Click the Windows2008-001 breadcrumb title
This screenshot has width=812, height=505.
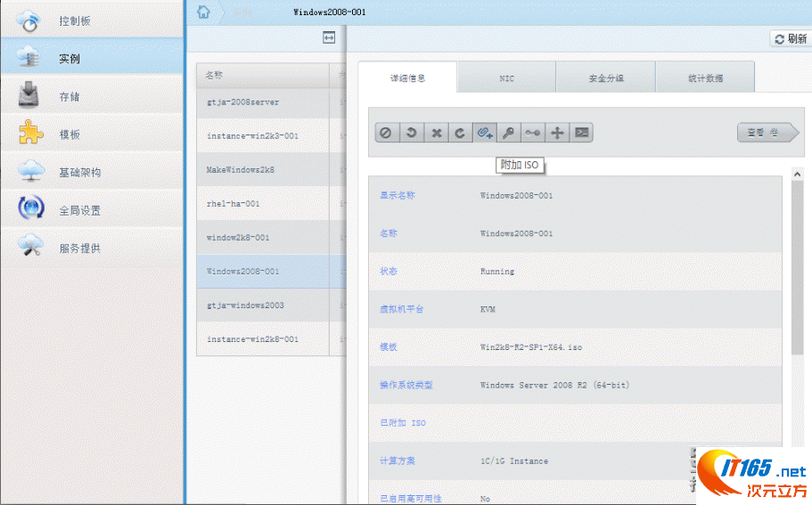click(330, 12)
